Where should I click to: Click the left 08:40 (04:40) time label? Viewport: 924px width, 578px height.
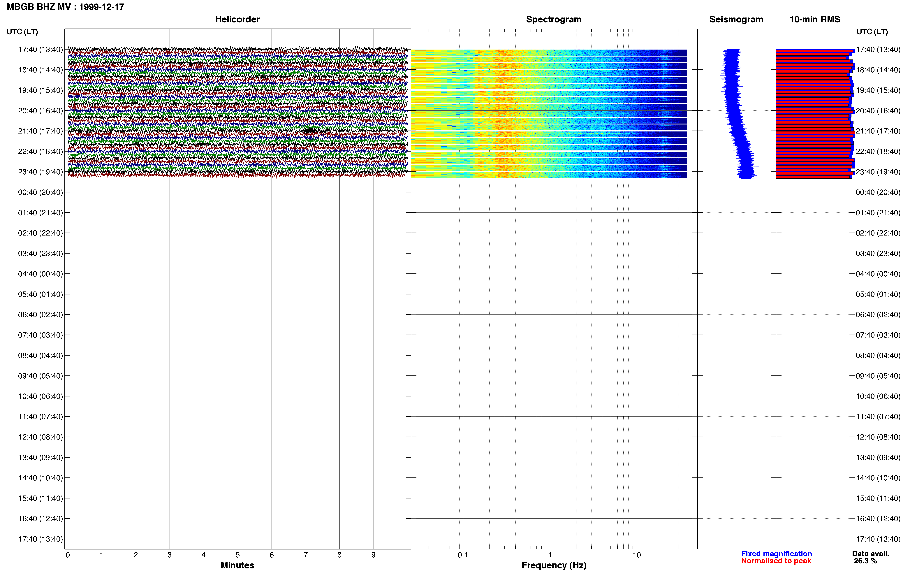tap(41, 356)
